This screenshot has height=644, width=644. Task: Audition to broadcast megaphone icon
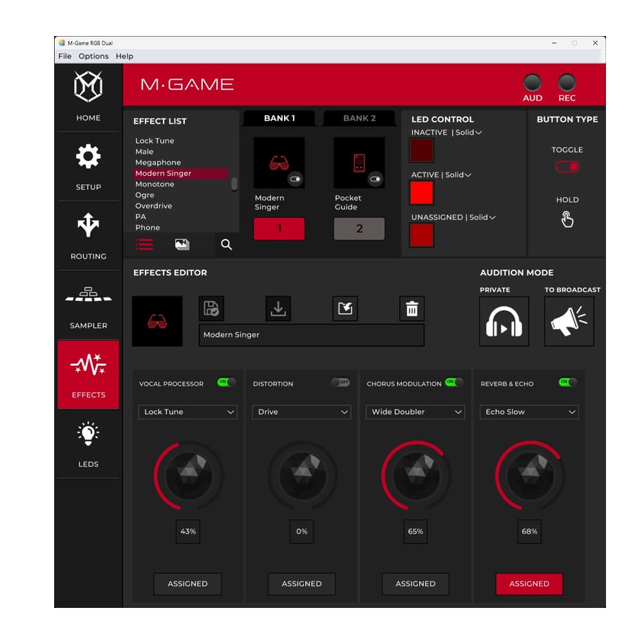[x=569, y=321]
